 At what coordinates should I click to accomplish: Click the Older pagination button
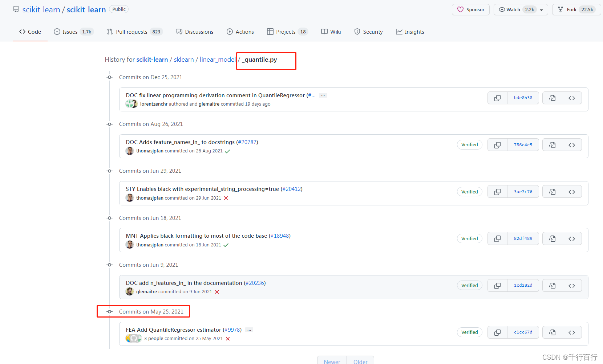tap(360, 361)
